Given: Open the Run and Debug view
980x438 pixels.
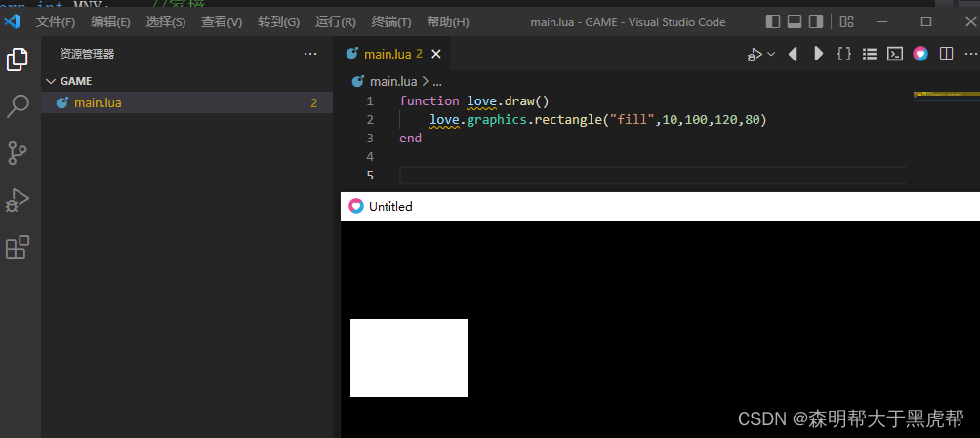Looking at the screenshot, I should pyautogui.click(x=18, y=200).
